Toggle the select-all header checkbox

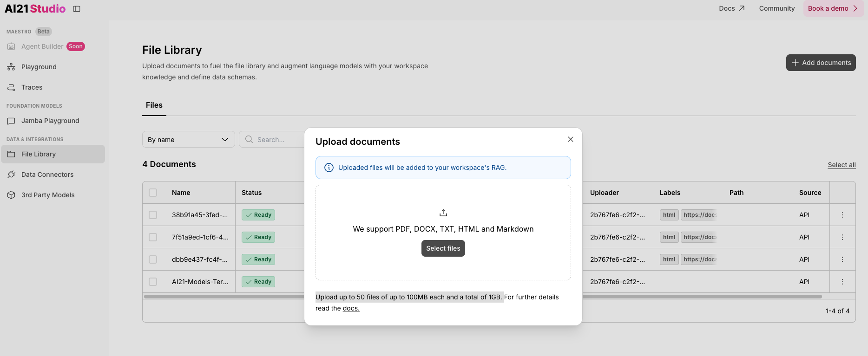pyautogui.click(x=153, y=193)
